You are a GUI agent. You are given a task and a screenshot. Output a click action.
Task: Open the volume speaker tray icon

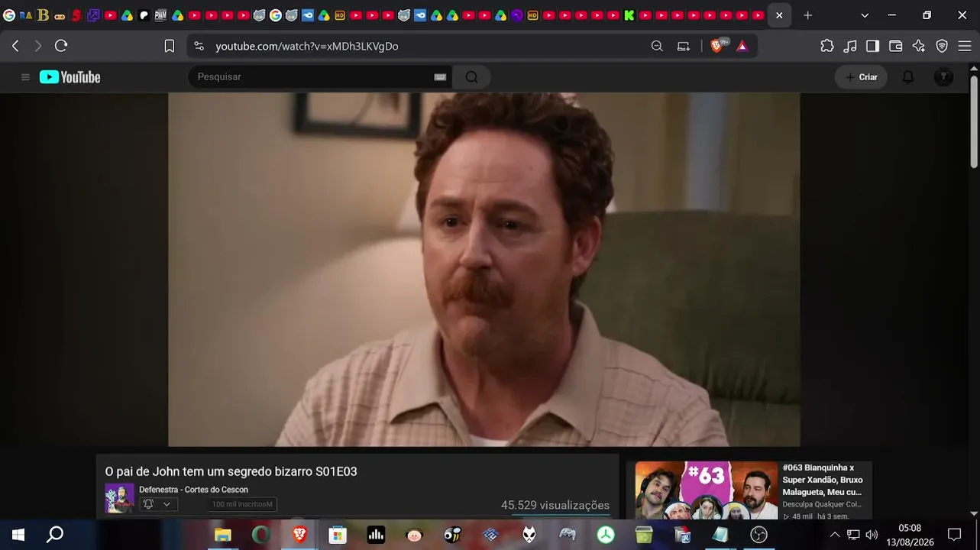[x=872, y=535]
